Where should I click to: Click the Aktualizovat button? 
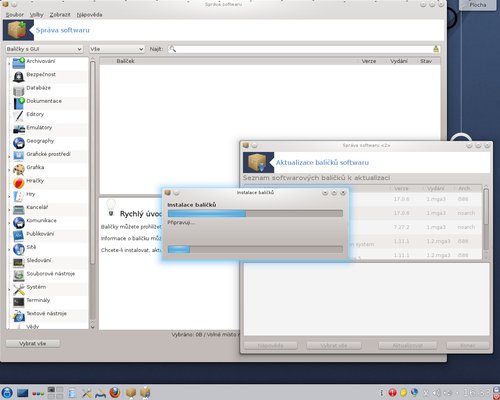click(x=407, y=346)
